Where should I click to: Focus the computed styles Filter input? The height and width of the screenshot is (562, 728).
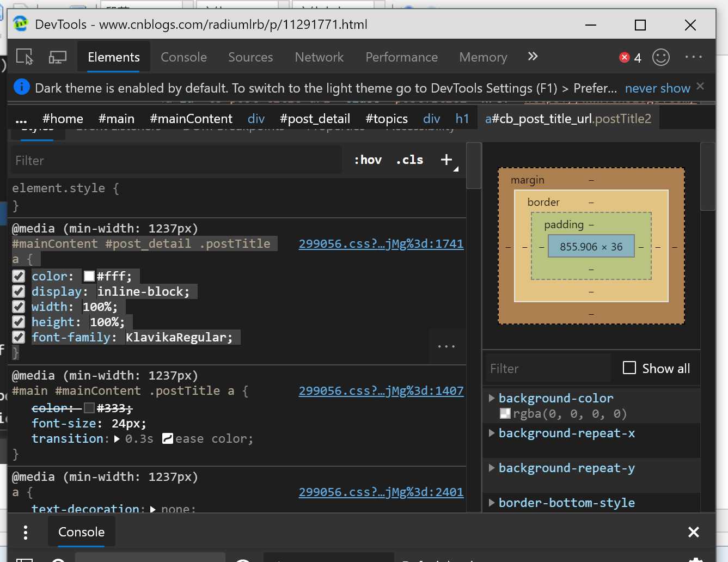point(548,369)
